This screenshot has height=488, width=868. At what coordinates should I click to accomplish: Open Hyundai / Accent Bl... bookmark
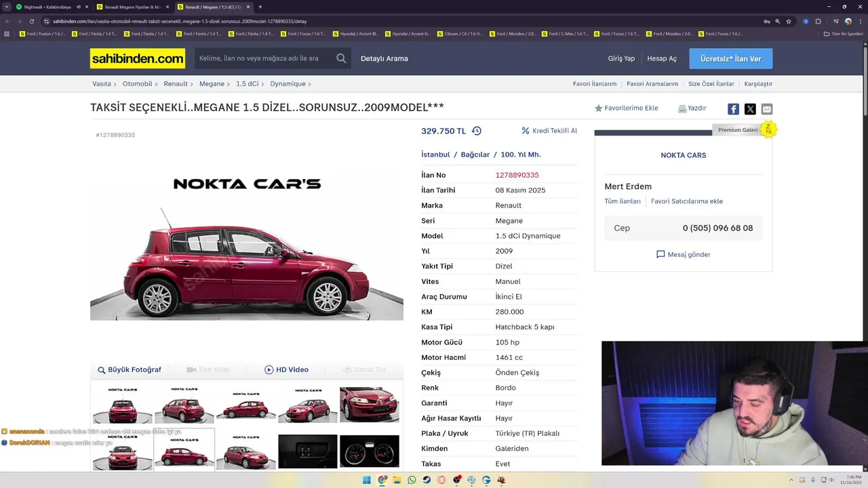(356, 33)
